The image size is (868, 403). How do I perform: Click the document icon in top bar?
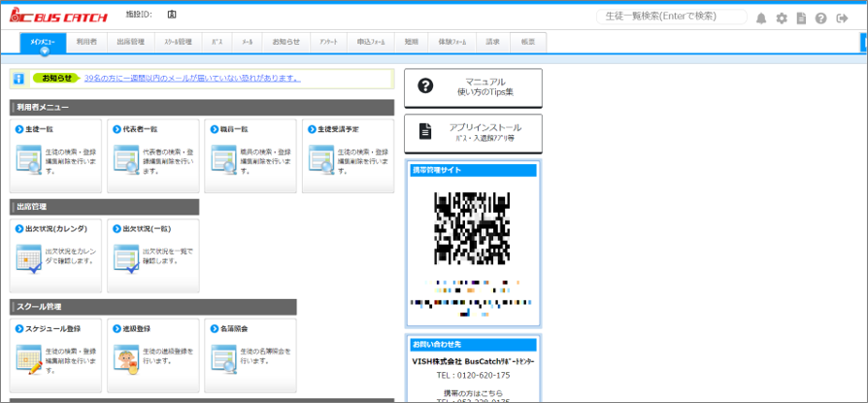click(801, 18)
